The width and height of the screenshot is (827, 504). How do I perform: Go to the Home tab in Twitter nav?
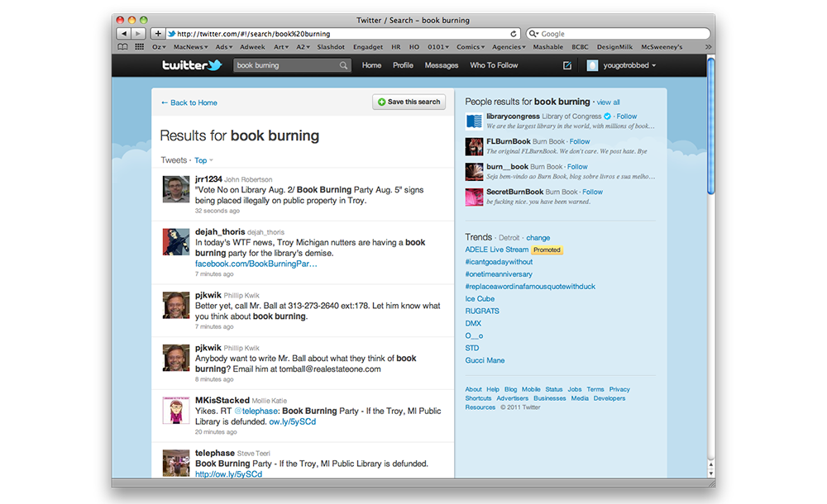(371, 65)
